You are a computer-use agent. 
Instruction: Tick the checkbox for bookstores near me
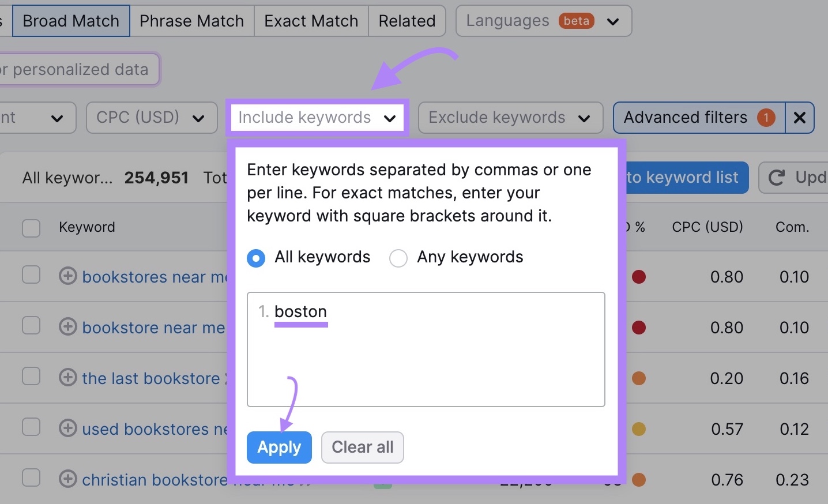click(x=31, y=275)
